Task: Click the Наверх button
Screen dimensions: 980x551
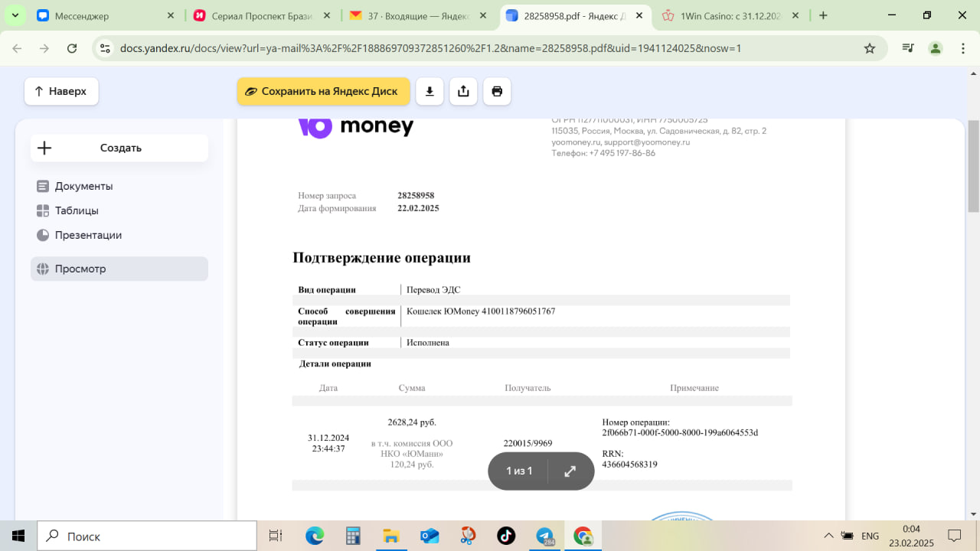Action: (x=61, y=92)
